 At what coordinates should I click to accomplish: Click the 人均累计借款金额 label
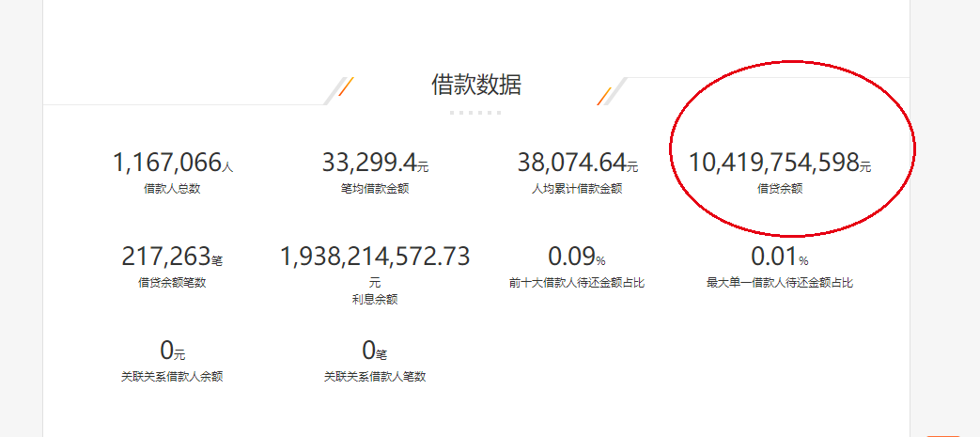coord(577,188)
